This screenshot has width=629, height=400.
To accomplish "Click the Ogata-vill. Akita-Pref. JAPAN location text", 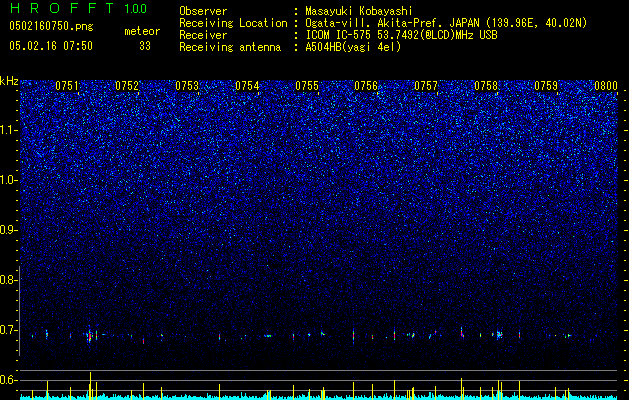I will pyautogui.click(x=446, y=23).
